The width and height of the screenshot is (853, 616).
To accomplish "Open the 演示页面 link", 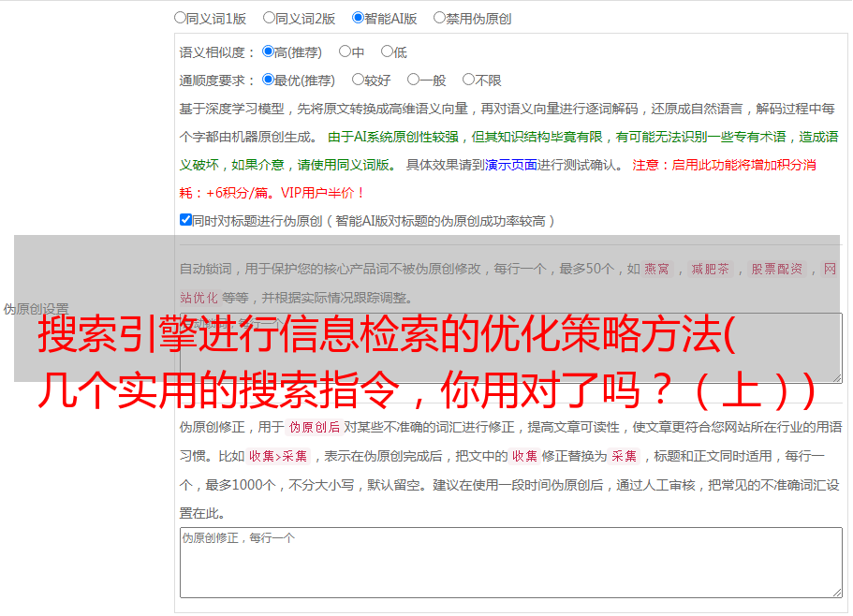I will pos(511,165).
